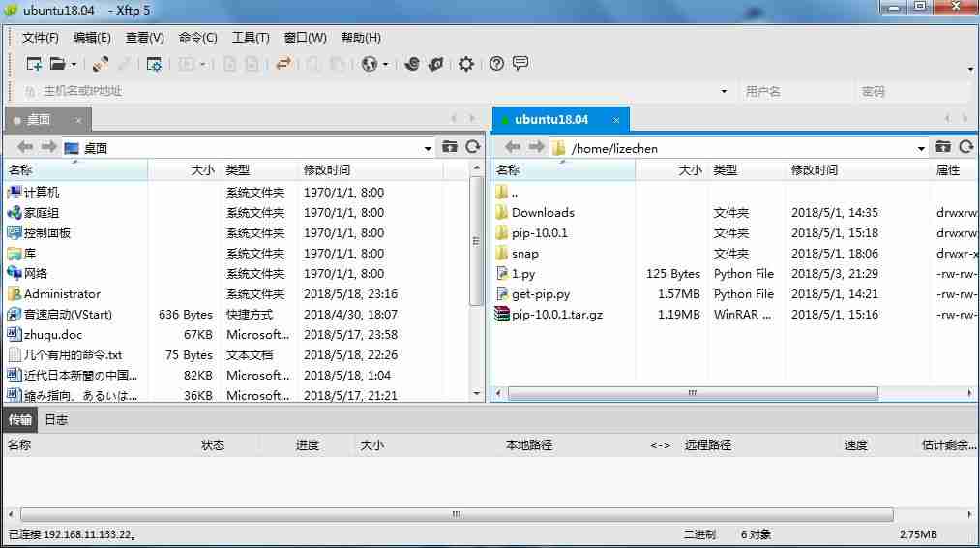Sort the remote pane by 属性 column
Viewport: 980px width, 548px height.
(x=953, y=170)
